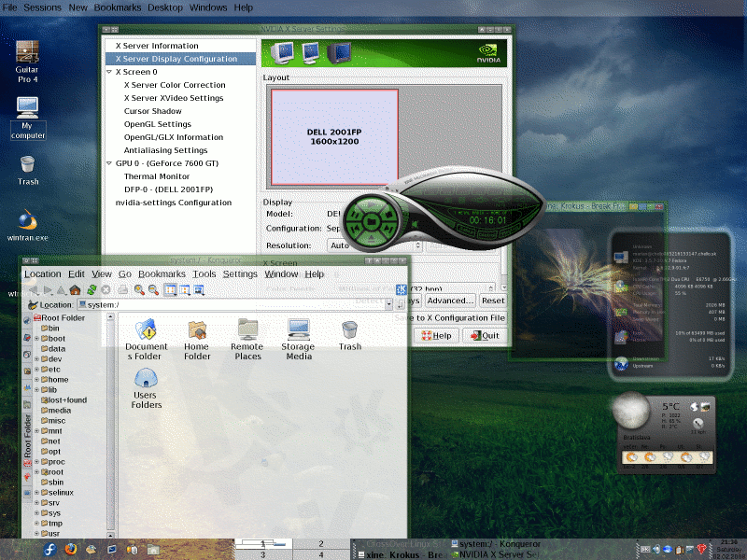Open Storage Media in Konqueror
This screenshot has height=560, width=747.
pos(298,339)
